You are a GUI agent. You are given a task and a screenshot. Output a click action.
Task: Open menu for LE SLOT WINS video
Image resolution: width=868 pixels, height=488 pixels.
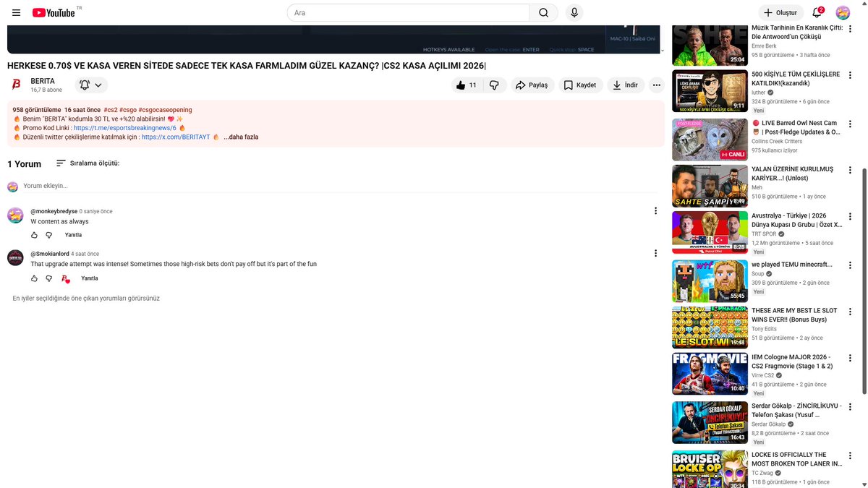pyautogui.click(x=849, y=312)
